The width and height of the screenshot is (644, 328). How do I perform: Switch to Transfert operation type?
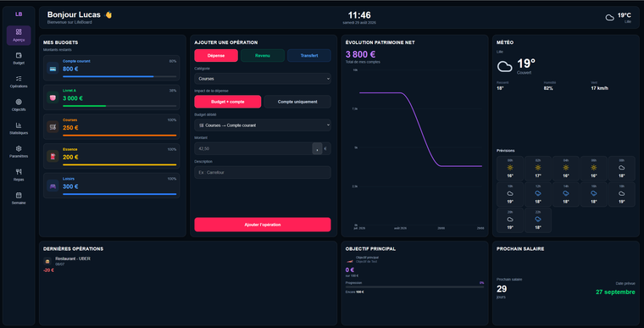308,55
